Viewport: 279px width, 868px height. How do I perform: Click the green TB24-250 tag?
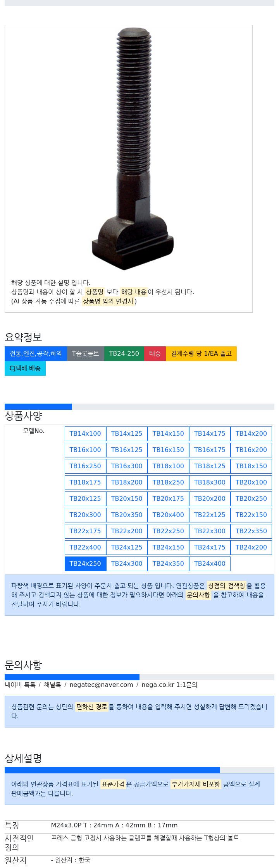124,354
